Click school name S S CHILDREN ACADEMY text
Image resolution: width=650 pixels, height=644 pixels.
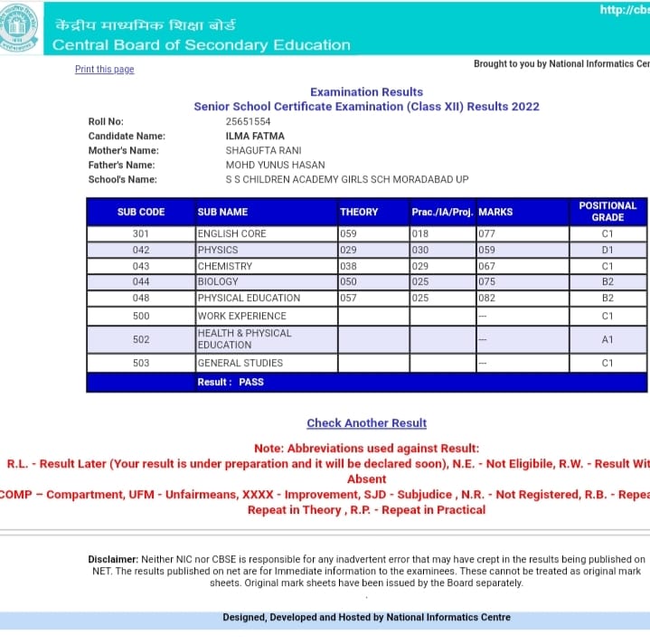(x=347, y=180)
